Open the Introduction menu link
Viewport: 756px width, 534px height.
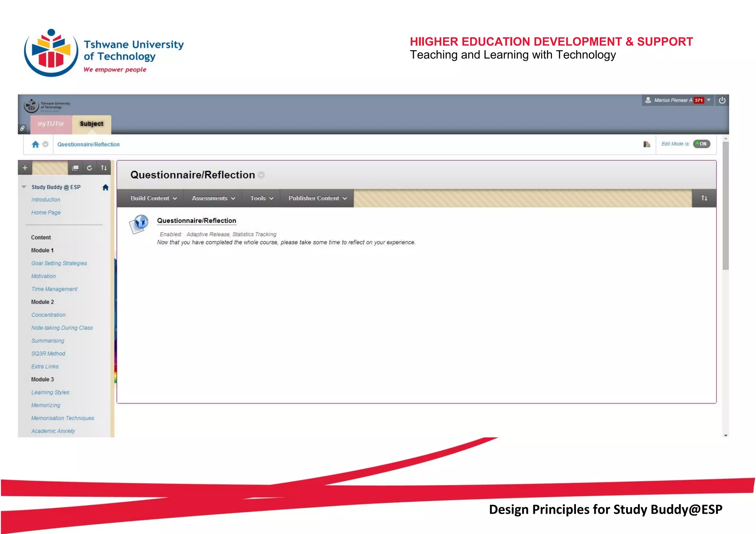point(46,200)
